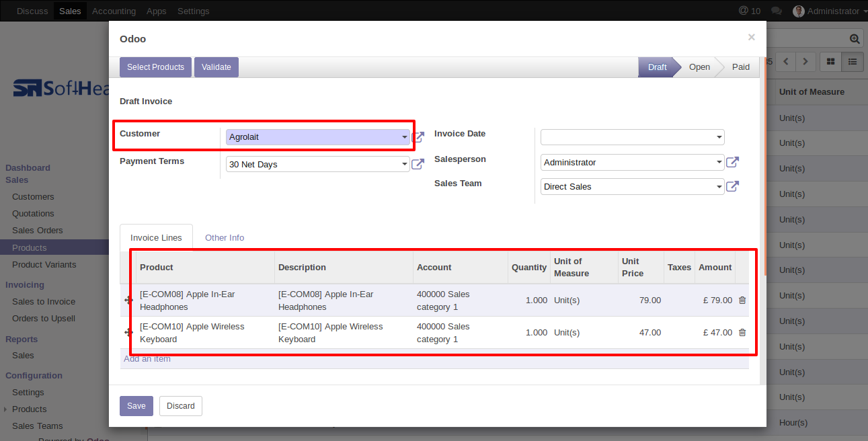The height and width of the screenshot is (441, 868).
Task: Select the Open status stage
Action: tap(699, 67)
